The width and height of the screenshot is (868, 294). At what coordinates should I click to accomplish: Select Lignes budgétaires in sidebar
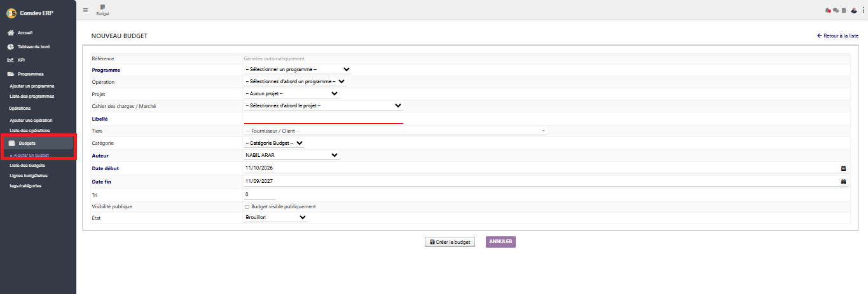29,175
